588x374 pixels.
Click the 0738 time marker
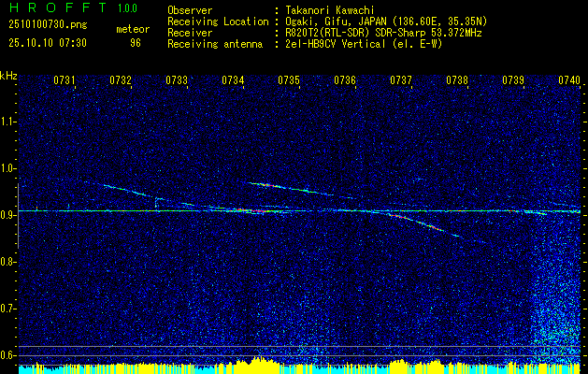pos(457,79)
